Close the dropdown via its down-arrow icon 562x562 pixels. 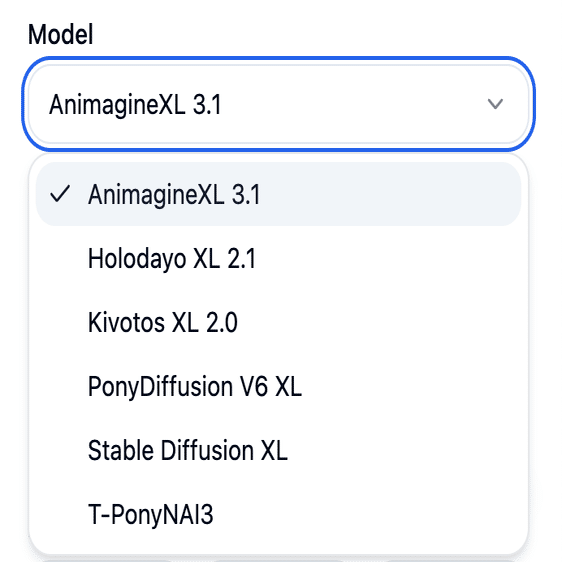pos(495,104)
